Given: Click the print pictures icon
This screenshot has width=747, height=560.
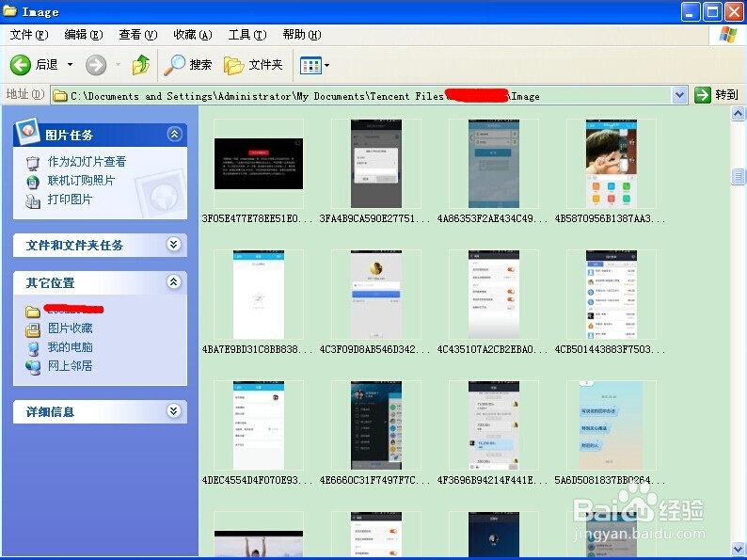Looking at the screenshot, I should coord(32,200).
